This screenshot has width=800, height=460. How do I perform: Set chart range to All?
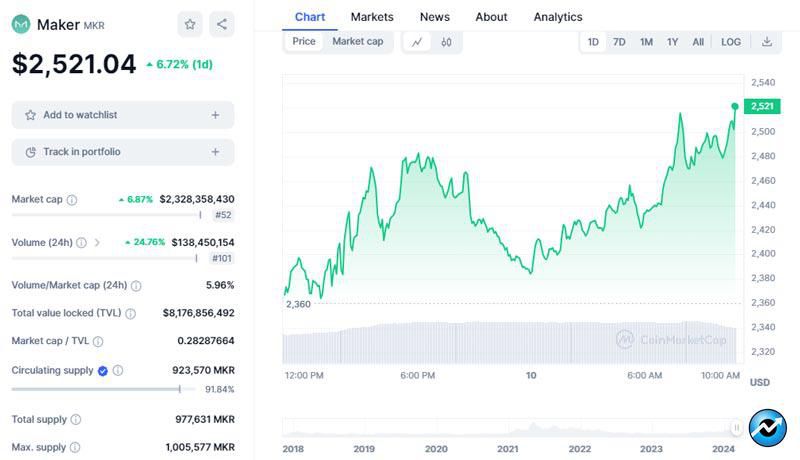click(x=698, y=42)
